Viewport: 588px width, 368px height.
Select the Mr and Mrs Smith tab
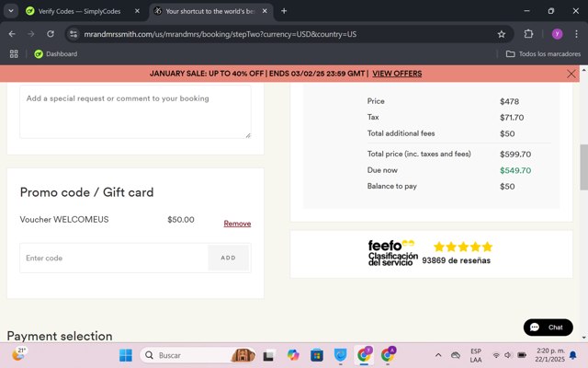[210, 11]
